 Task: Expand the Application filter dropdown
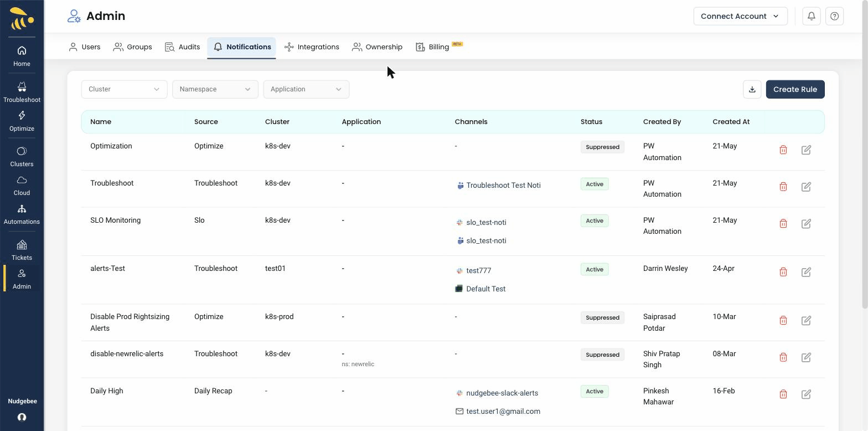(306, 89)
